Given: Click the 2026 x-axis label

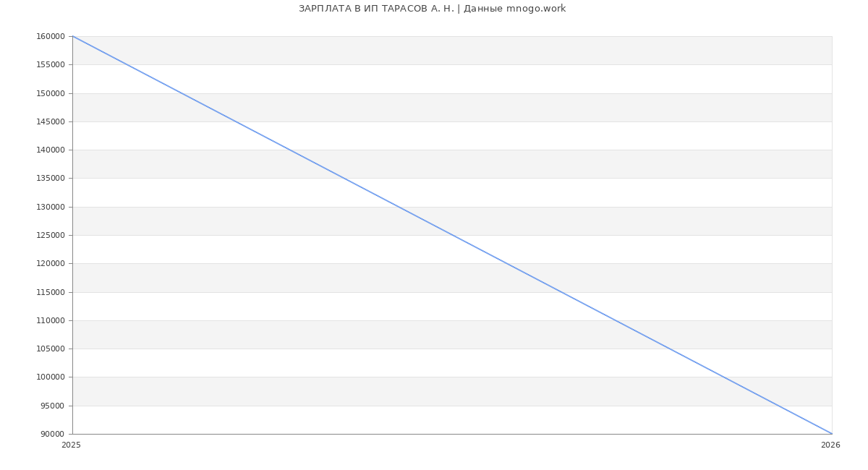Looking at the screenshot, I should click(830, 445).
